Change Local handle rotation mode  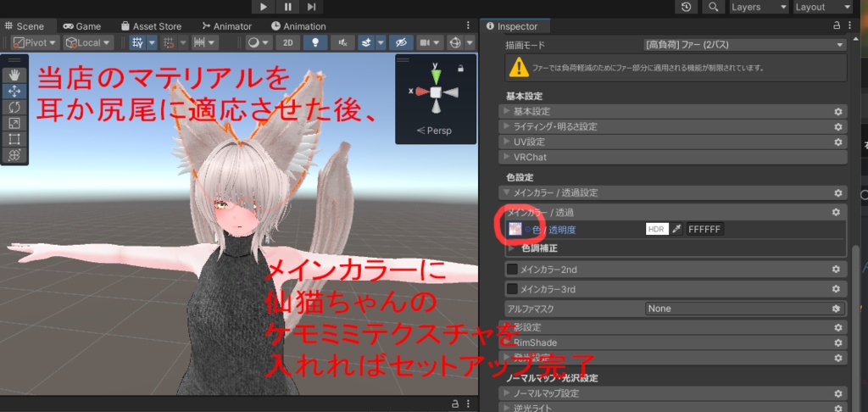(x=88, y=42)
